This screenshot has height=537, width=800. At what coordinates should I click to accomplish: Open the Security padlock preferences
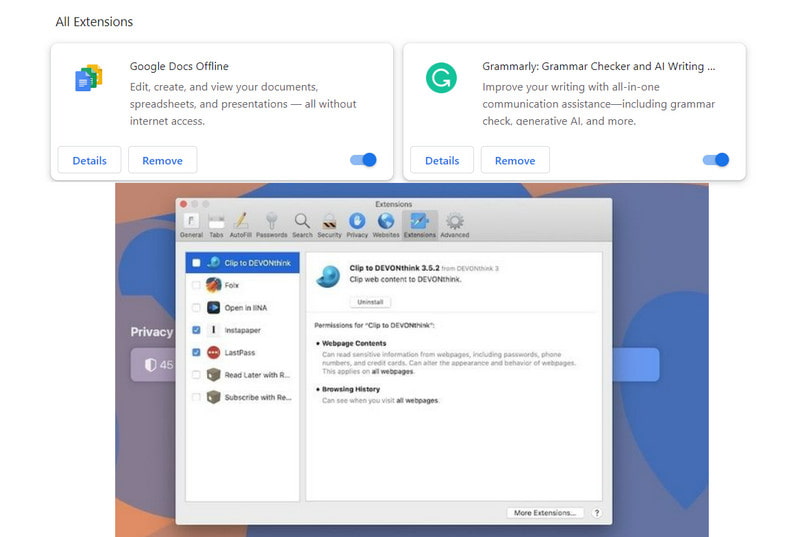[329, 222]
